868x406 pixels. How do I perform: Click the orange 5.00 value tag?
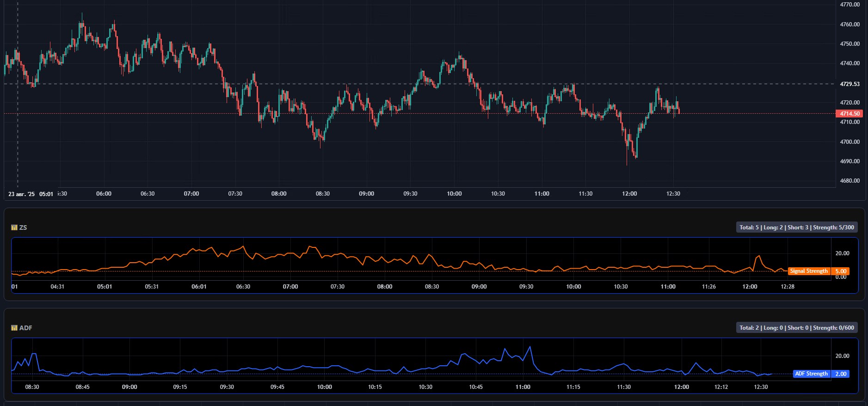tap(840, 271)
